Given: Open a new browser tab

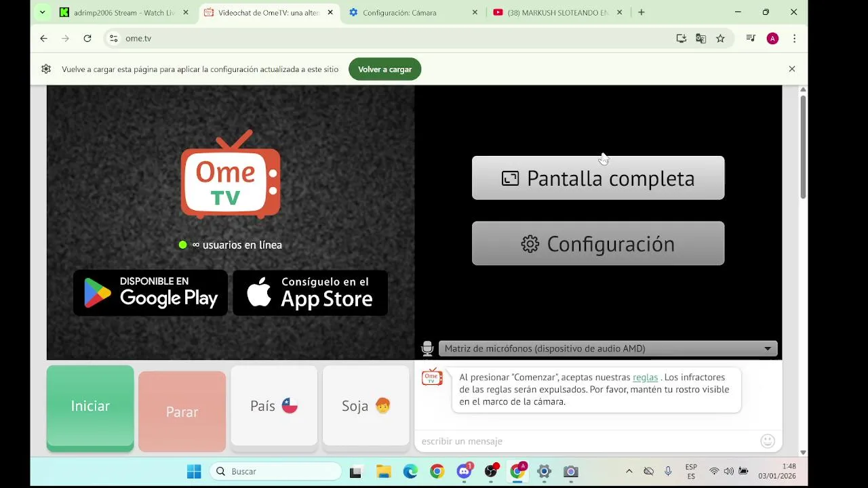Looking at the screenshot, I should [641, 12].
